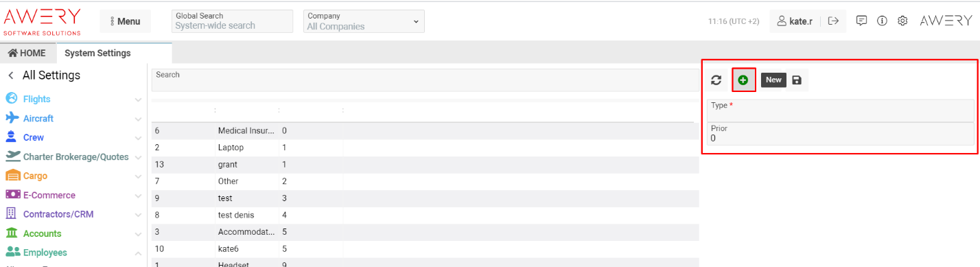
Task: Collapse the Employees settings section
Action: pyautogui.click(x=139, y=253)
